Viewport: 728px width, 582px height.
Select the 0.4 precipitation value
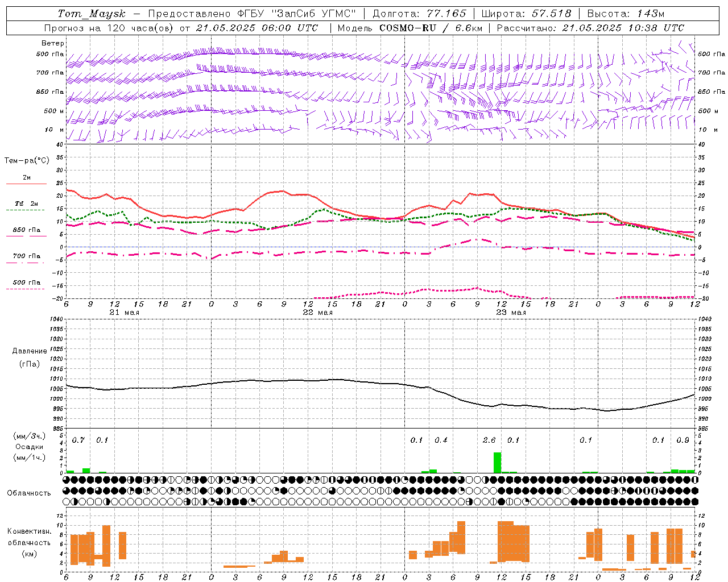click(x=441, y=440)
